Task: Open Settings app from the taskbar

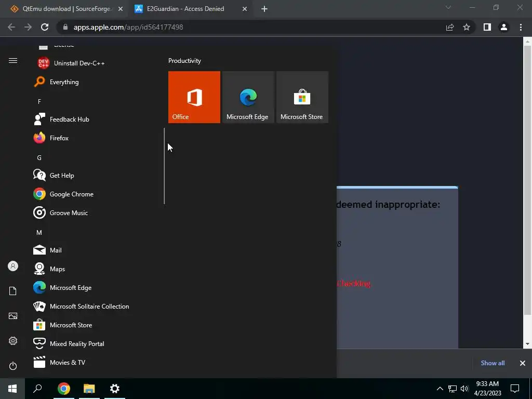Action: point(115,389)
